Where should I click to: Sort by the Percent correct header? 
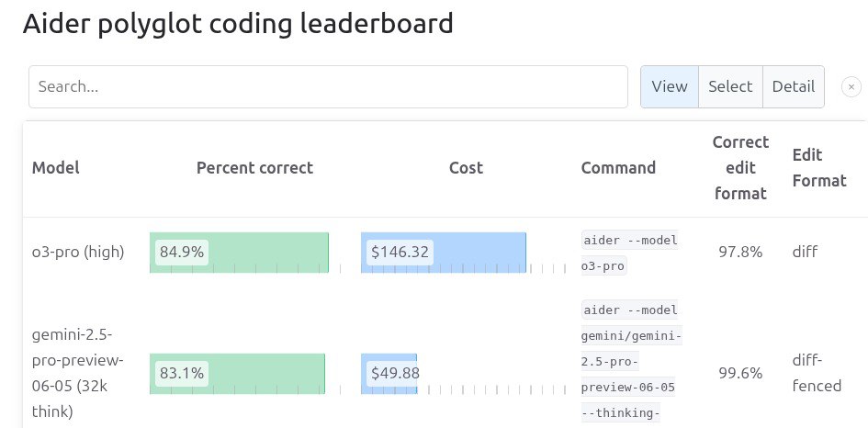[x=254, y=168]
